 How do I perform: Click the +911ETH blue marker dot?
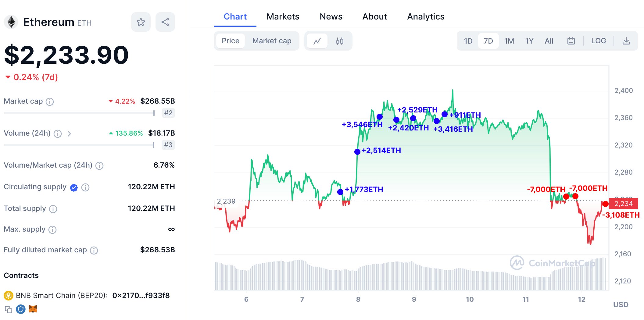coord(445,114)
